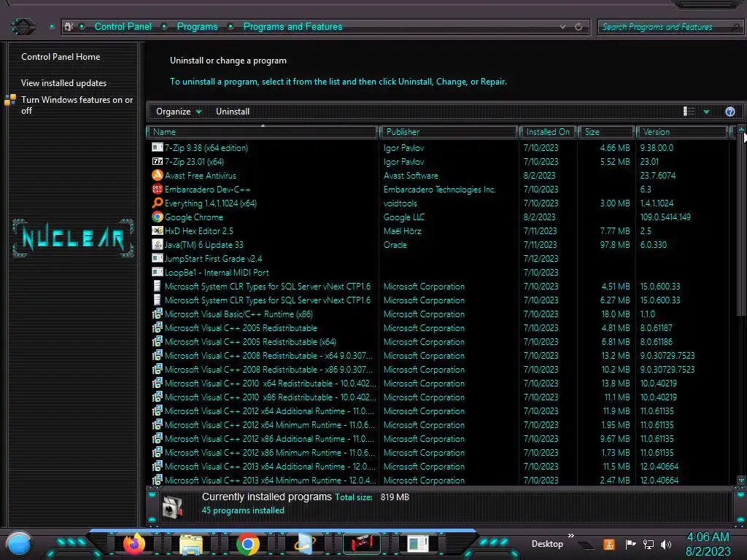Click the volume speaker tray icon
Viewport: 747px width, 560px height.
[666, 544]
